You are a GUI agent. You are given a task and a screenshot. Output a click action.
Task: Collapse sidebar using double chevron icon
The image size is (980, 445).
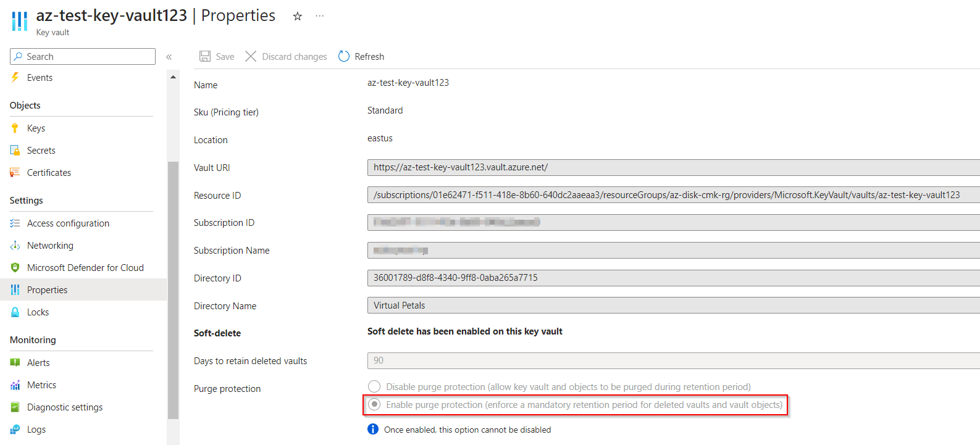[x=169, y=57]
